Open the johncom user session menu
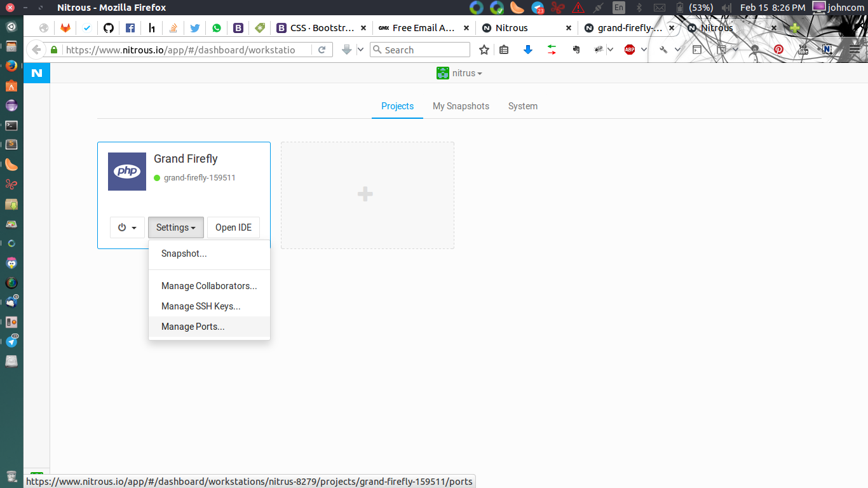The height and width of the screenshot is (488, 868). click(838, 8)
